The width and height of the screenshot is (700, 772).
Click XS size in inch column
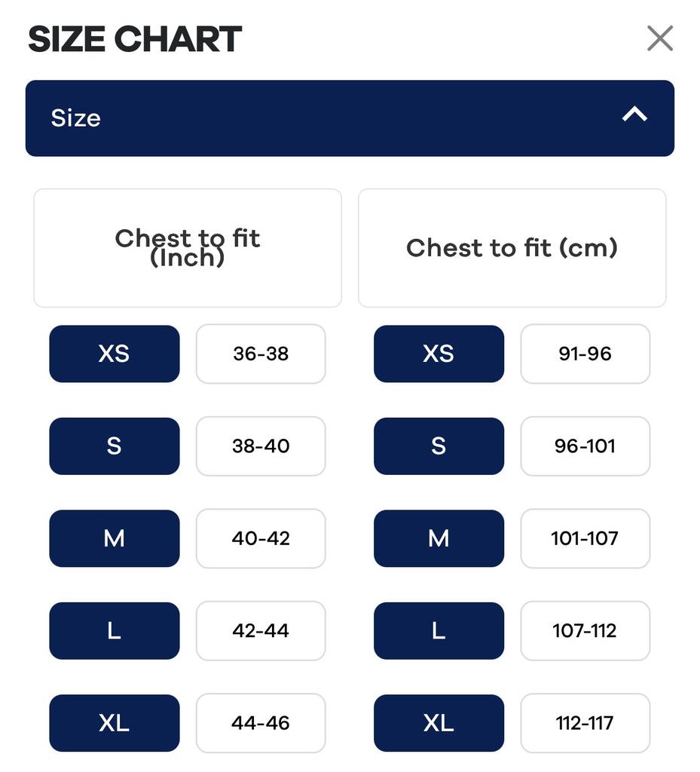point(115,354)
